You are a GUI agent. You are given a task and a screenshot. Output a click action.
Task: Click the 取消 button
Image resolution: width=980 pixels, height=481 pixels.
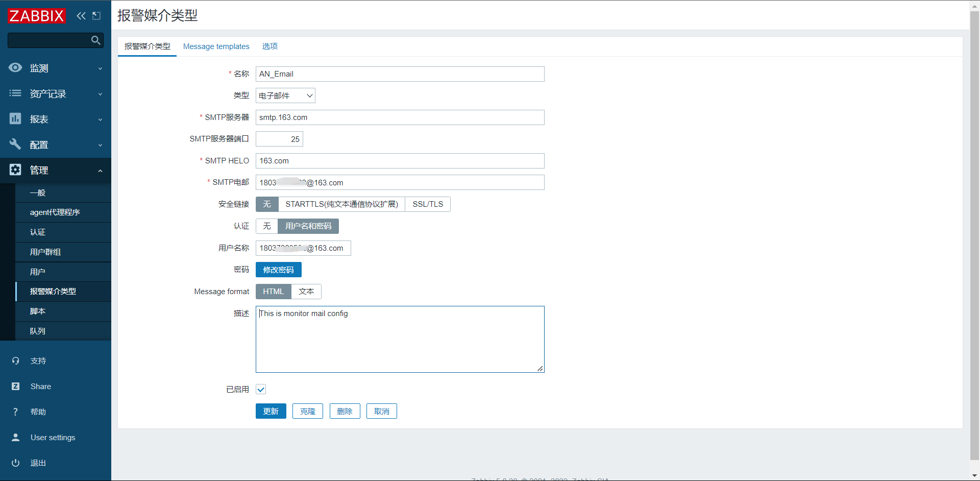tap(382, 411)
